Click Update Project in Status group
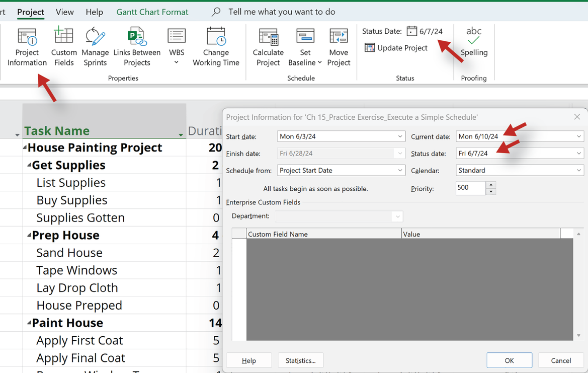This screenshot has width=588, height=373. (396, 48)
